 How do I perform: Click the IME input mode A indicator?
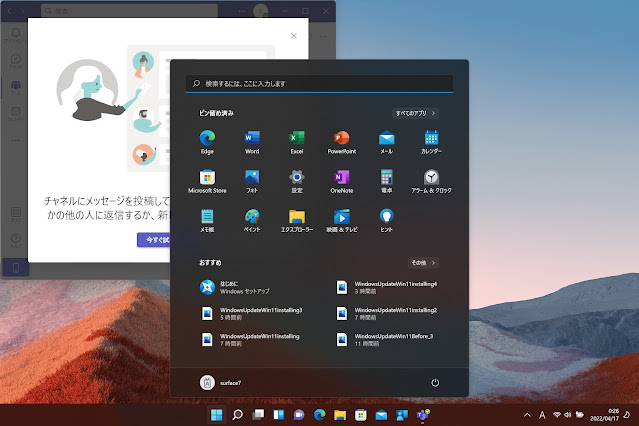542,415
